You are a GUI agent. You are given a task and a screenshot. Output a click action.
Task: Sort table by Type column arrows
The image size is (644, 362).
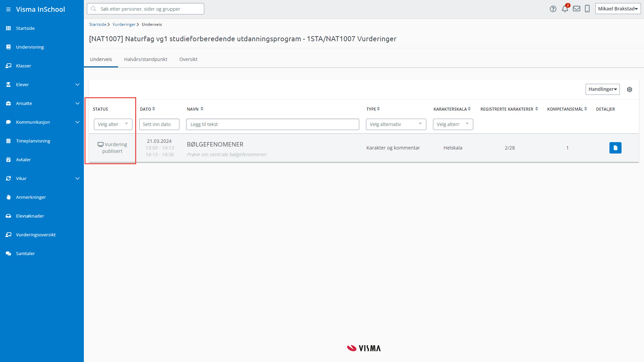click(378, 109)
